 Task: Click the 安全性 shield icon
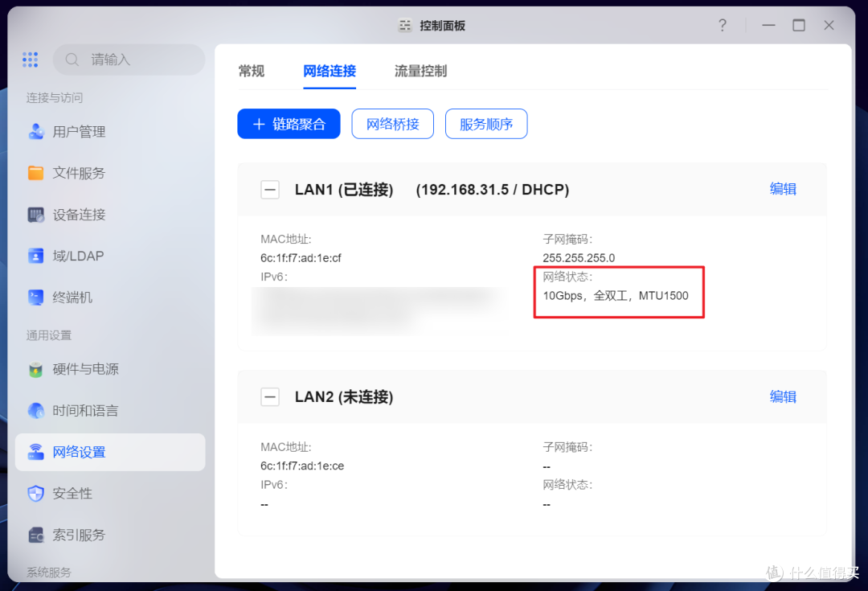pos(36,494)
